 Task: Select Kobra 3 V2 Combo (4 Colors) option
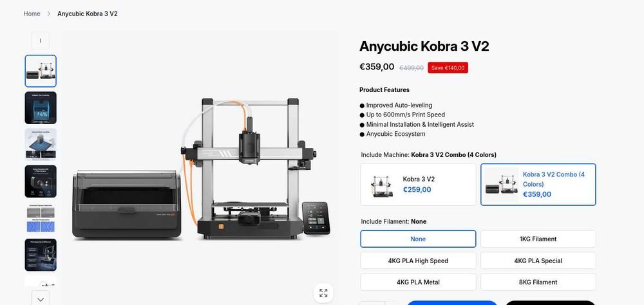[x=538, y=185]
